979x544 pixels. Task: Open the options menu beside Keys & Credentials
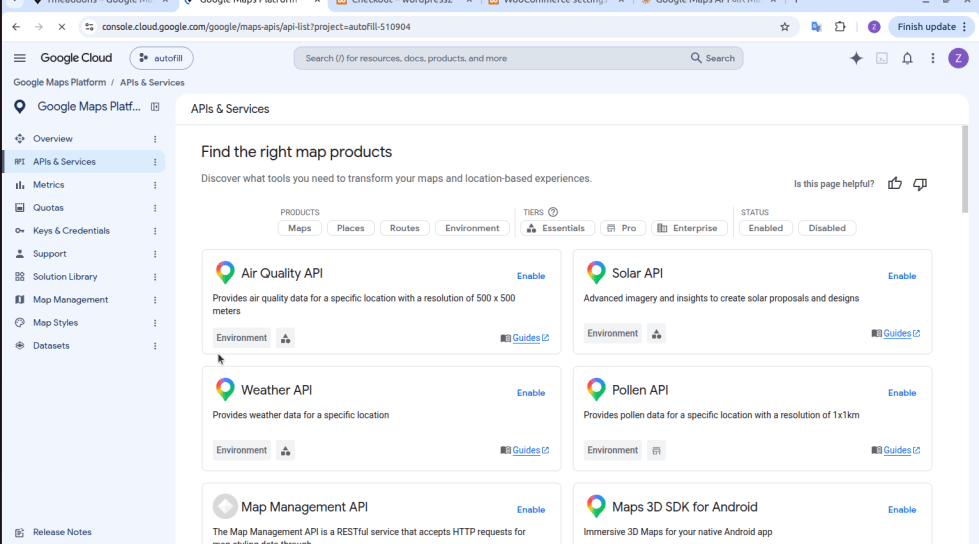coord(155,231)
